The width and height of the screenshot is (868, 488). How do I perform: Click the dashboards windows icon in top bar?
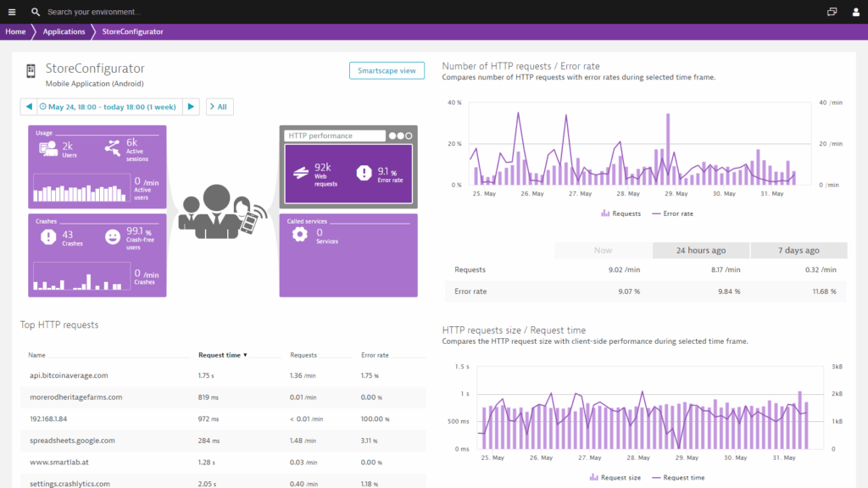832,12
